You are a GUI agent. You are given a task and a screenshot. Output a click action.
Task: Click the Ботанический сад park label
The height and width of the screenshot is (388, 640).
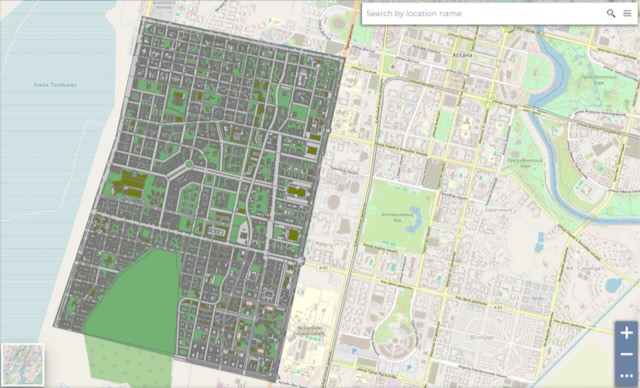click(395, 217)
